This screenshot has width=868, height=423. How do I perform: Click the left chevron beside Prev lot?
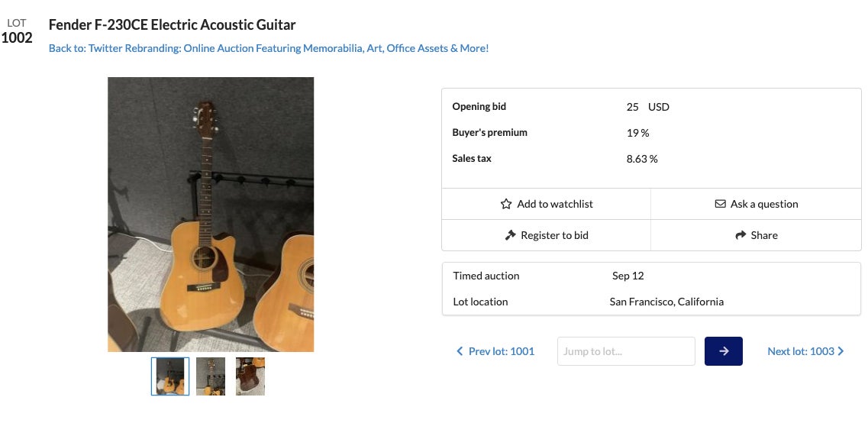460,351
